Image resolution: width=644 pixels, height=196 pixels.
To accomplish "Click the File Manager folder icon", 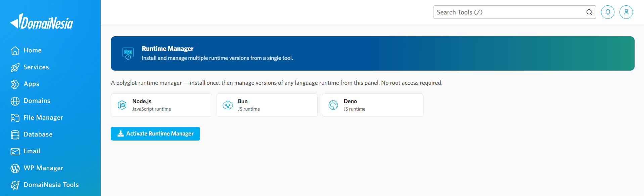I will click(15, 118).
